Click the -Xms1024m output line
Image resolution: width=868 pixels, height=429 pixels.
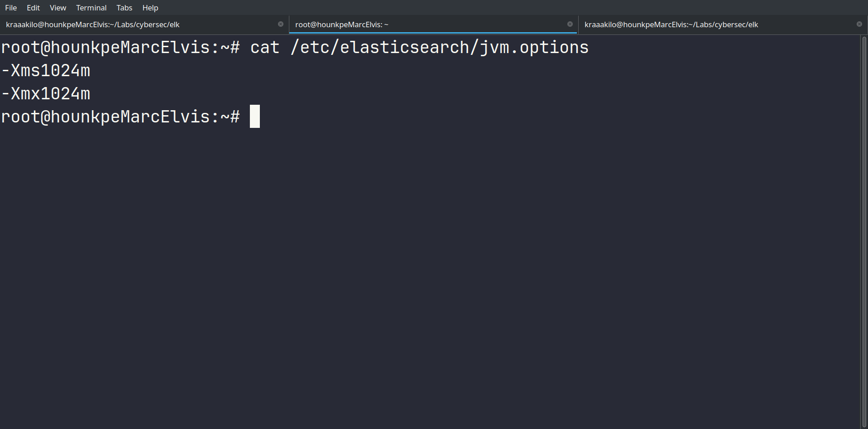(46, 71)
